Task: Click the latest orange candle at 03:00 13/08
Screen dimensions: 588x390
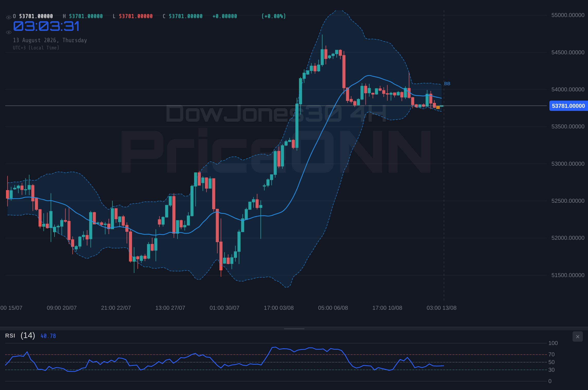Action: point(438,107)
